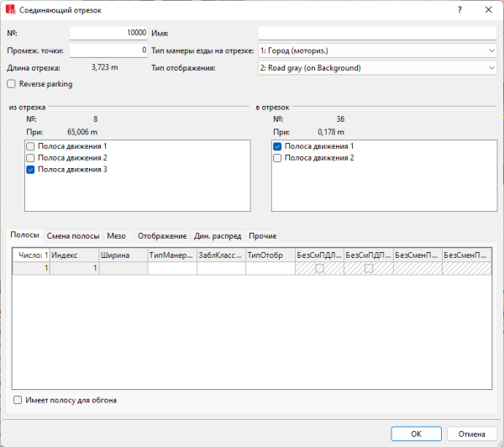Image resolution: width=504 pixels, height=447 pixels.
Task: Switch to the Смена полосы tab
Action: point(73,236)
